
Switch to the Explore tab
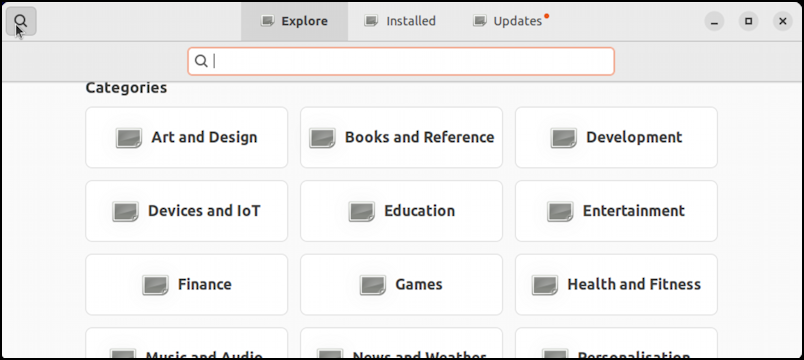[x=294, y=21]
